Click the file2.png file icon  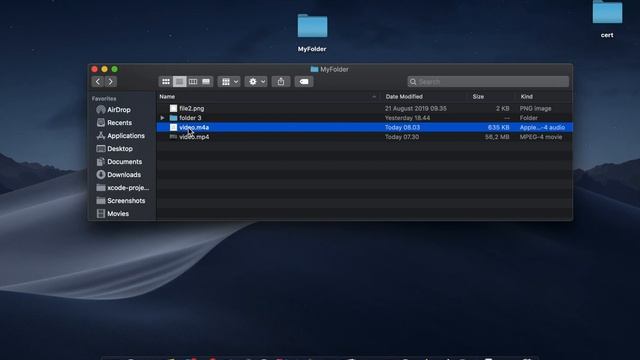[173, 109]
